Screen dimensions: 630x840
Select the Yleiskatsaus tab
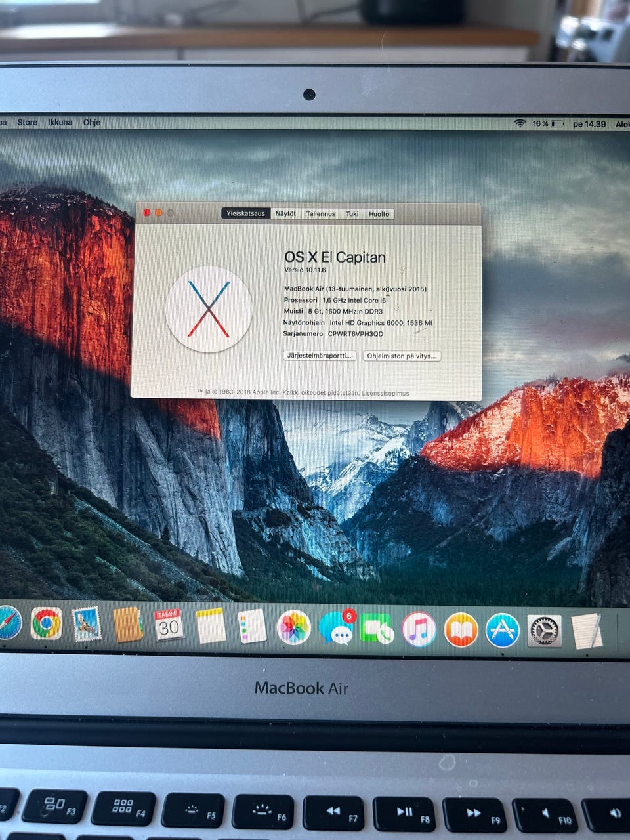246,213
